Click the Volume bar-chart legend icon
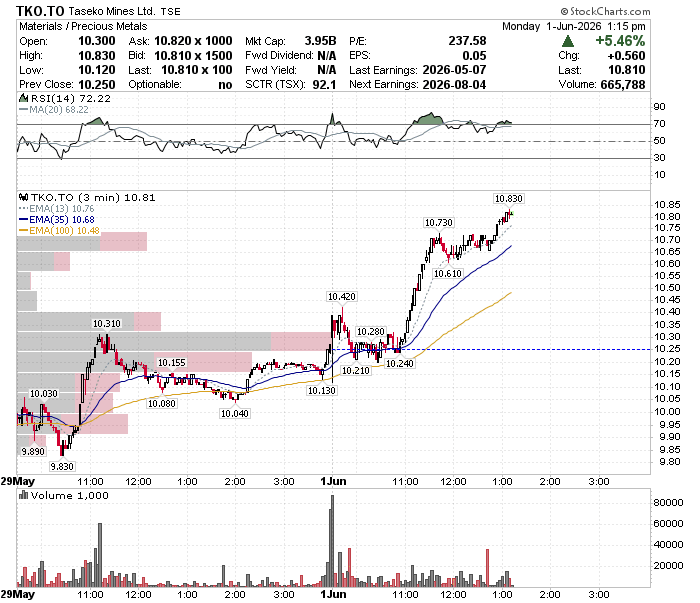Image resolution: width=700 pixels, height=603 pixels. click(23, 495)
